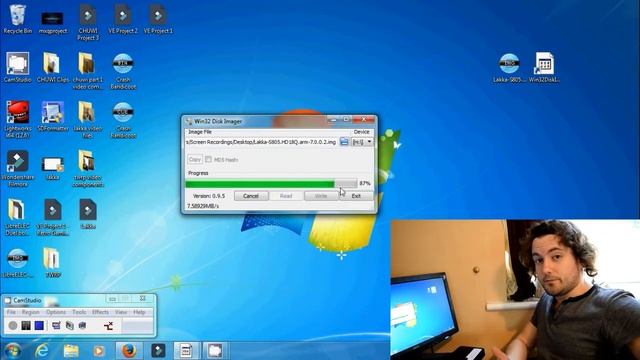Viewport: 640px width, 360px height.
Task: Click the 87% progress percentage
Action: 365,184
